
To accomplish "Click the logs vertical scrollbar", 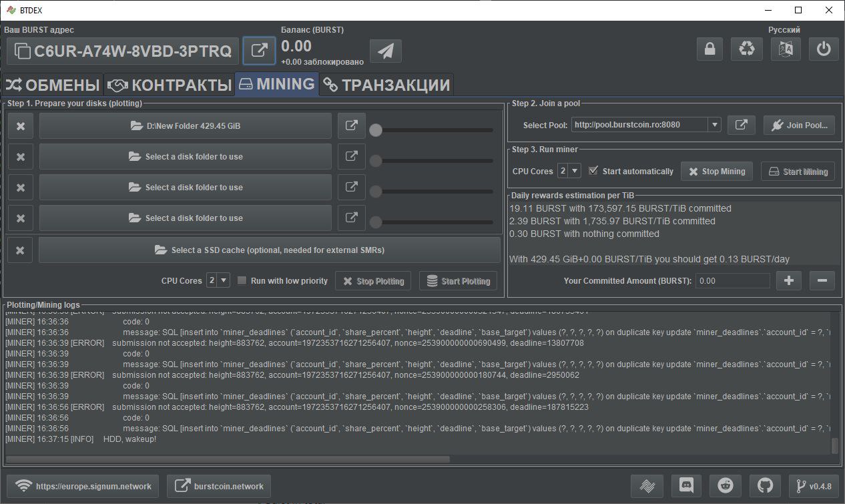I will (x=834, y=445).
